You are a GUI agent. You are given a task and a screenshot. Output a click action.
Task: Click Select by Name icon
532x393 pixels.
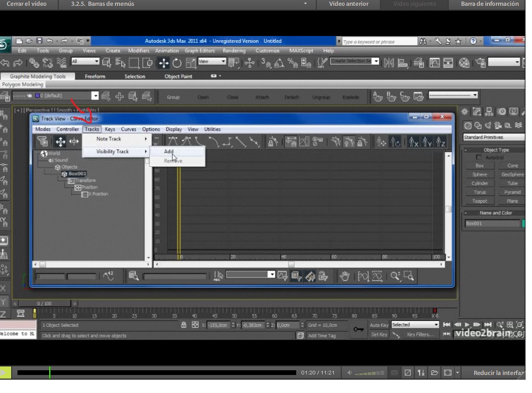(120, 62)
